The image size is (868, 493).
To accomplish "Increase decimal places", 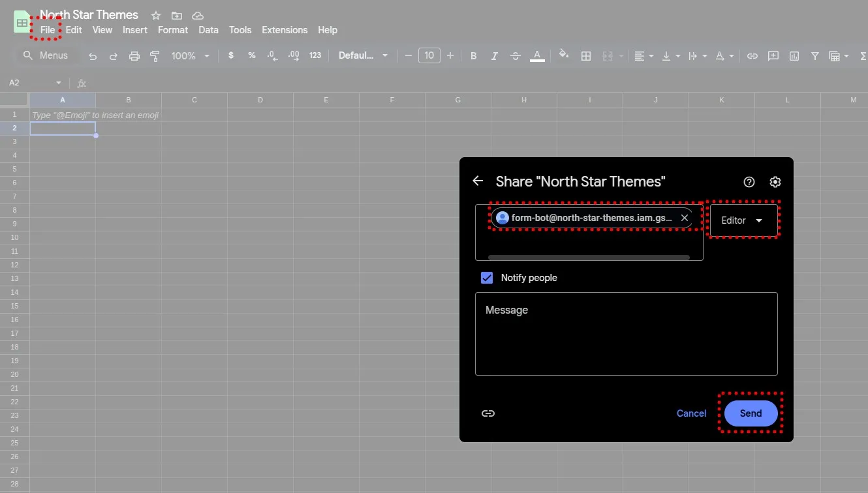I will (294, 56).
